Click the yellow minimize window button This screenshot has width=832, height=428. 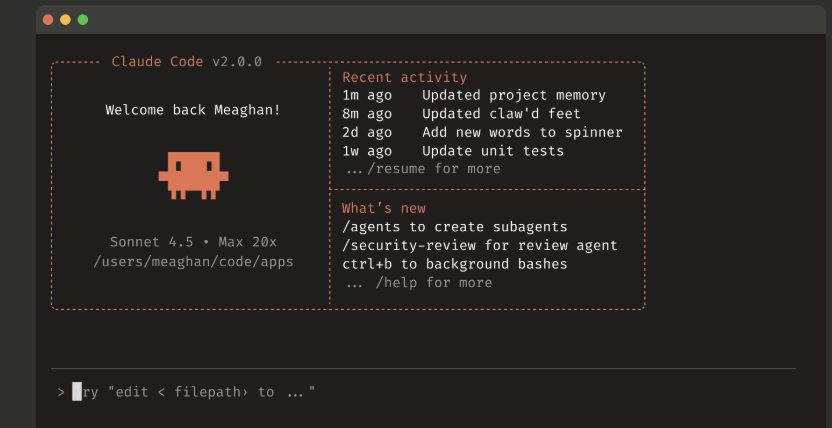point(65,20)
